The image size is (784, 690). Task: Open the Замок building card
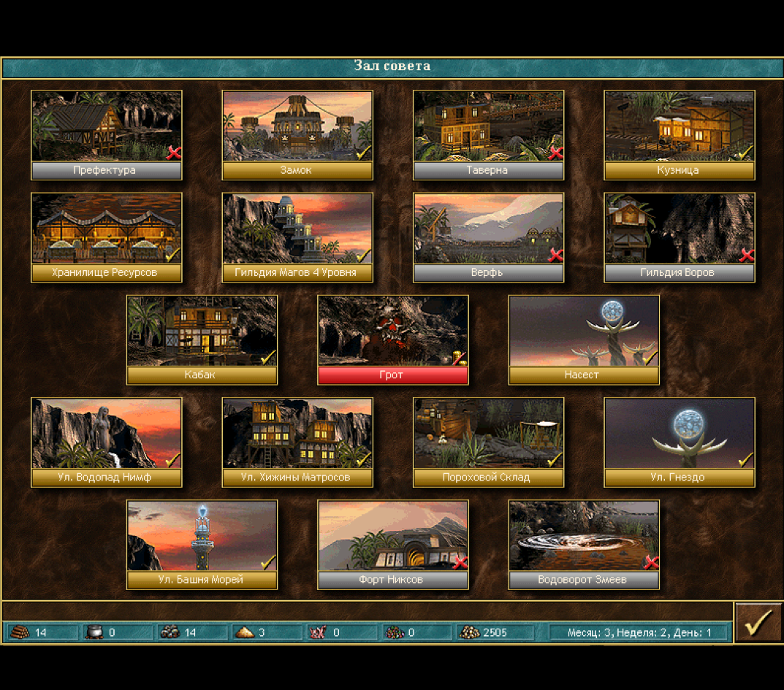pos(297,135)
